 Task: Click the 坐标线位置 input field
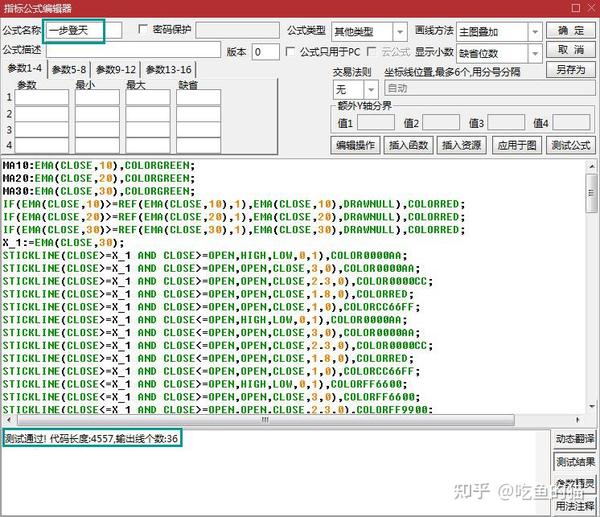489,88
